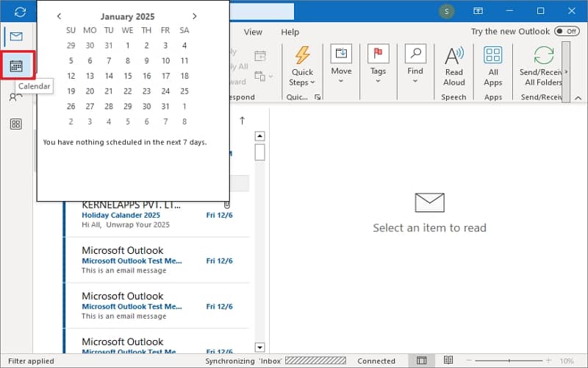Open ribbon display options icon
Image resolution: width=588 pixels, height=368 pixels.
478,11
